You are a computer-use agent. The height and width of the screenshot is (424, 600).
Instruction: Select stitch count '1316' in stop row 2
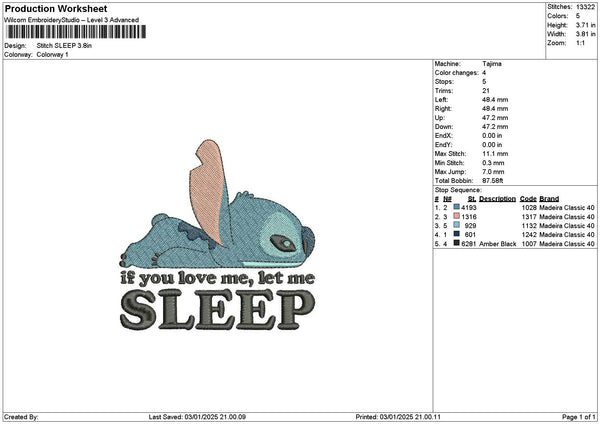[x=469, y=217]
